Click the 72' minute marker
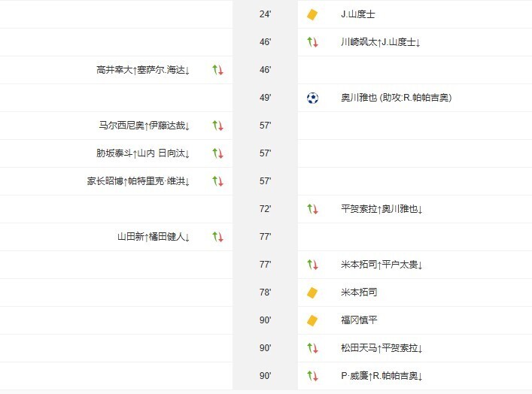Image resolution: width=532 pixels, height=394 pixels. 265,209
